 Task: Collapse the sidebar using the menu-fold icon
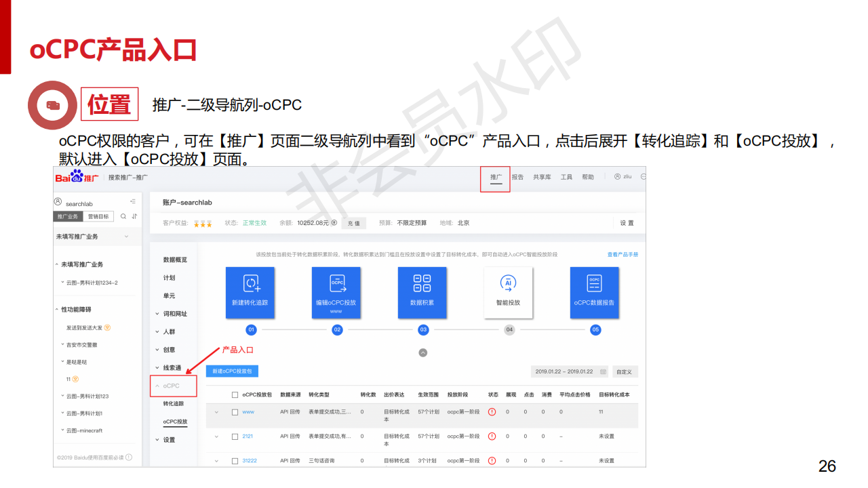[x=133, y=202]
